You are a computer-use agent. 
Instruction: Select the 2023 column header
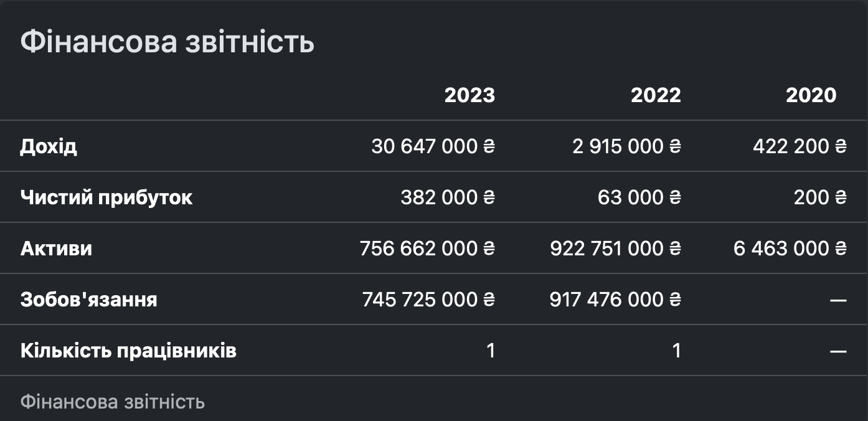[469, 95]
